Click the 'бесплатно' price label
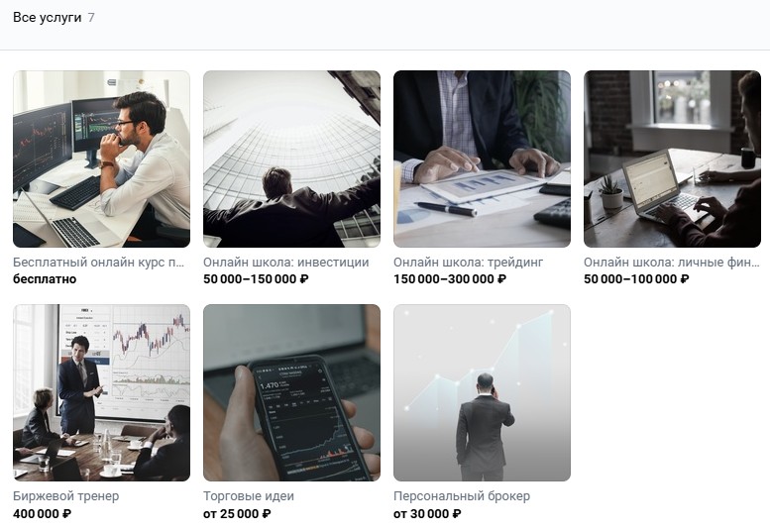Screen dimensions: 770x532 pyautogui.click(x=45, y=279)
